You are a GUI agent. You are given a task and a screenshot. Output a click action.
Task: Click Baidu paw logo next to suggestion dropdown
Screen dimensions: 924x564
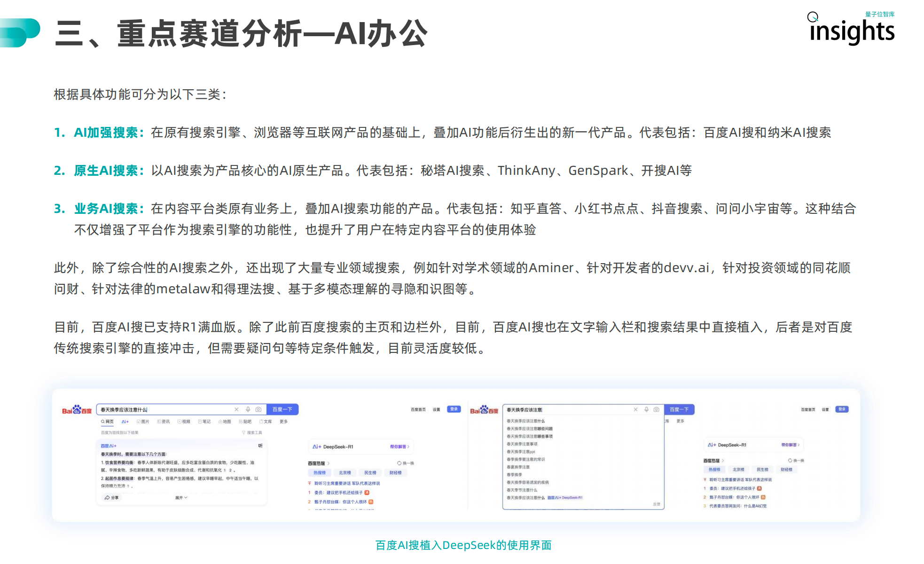(x=484, y=410)
